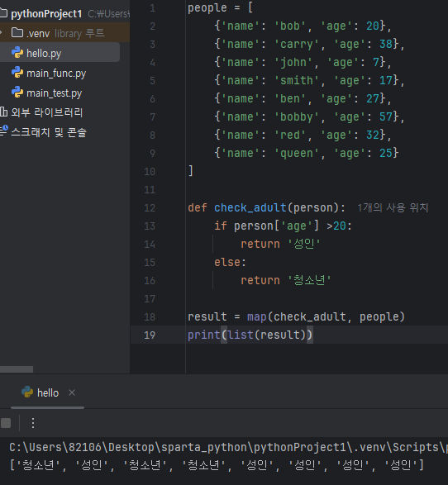Switch to the hello run tab
Screen dimensions: 448x485
point(48,392)
